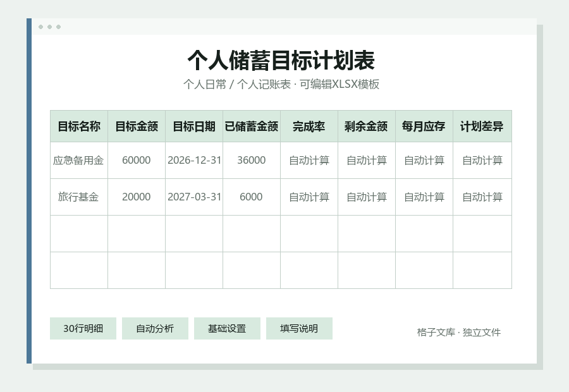The height and width of the screenshot is (392, 569).
Task: Select the 目标名称 column header
Action: (x=79, y=126)
